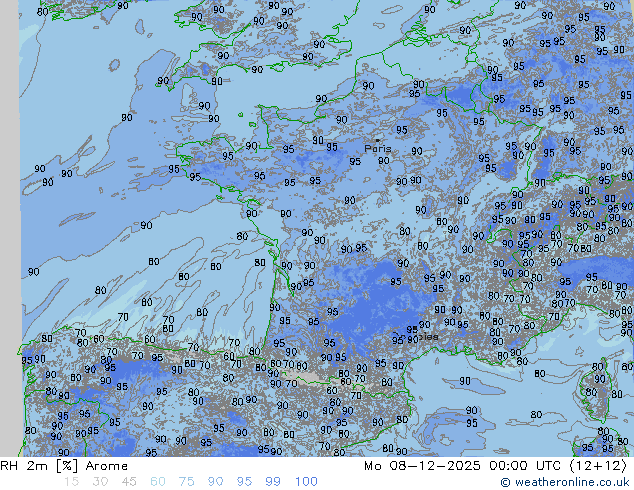634x490 pixels.
Task: Click legend value 99
Action: coord(273,482)
